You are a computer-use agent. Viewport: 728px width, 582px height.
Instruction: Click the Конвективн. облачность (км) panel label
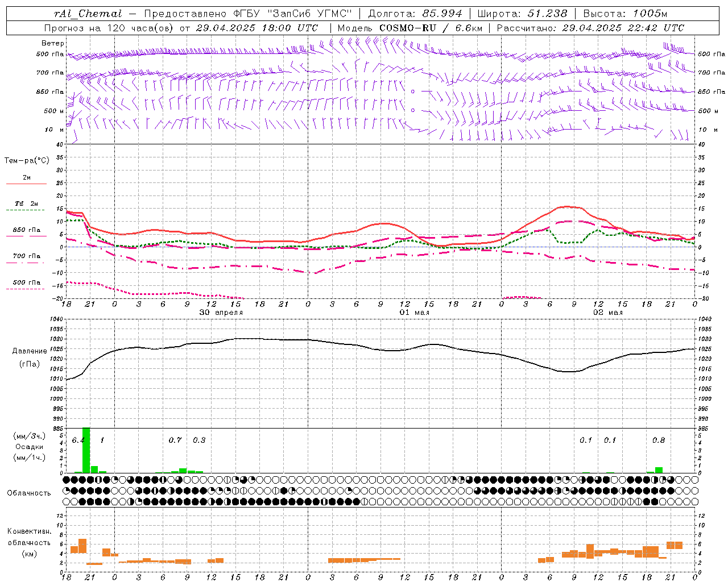click(x=29, y=542)
